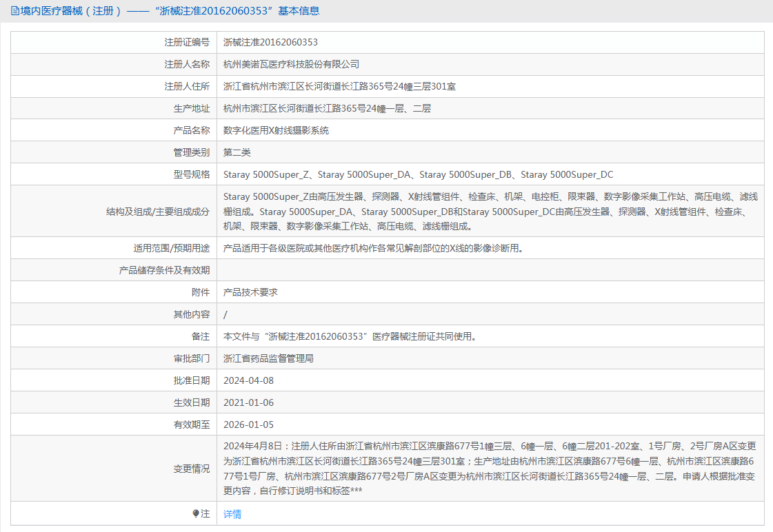Select the 注册人住所 address ending 三层301室
This screenshot has height=532, width=773.
point(340,87)
